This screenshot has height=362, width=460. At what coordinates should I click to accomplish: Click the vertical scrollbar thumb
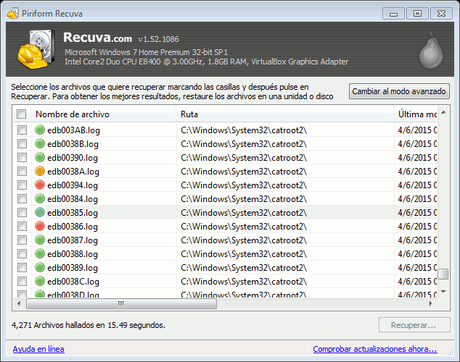coord(443,274)
